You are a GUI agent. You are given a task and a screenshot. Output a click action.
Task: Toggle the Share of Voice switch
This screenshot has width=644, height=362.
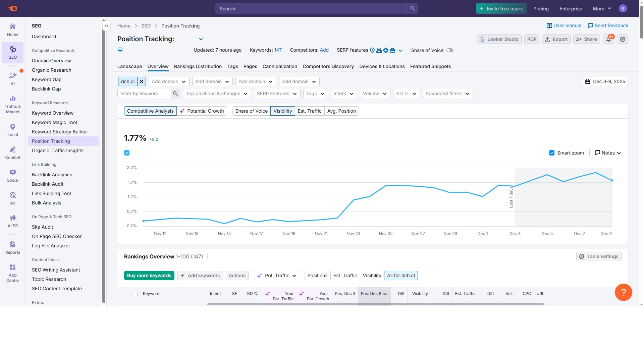tap(449, 50)
